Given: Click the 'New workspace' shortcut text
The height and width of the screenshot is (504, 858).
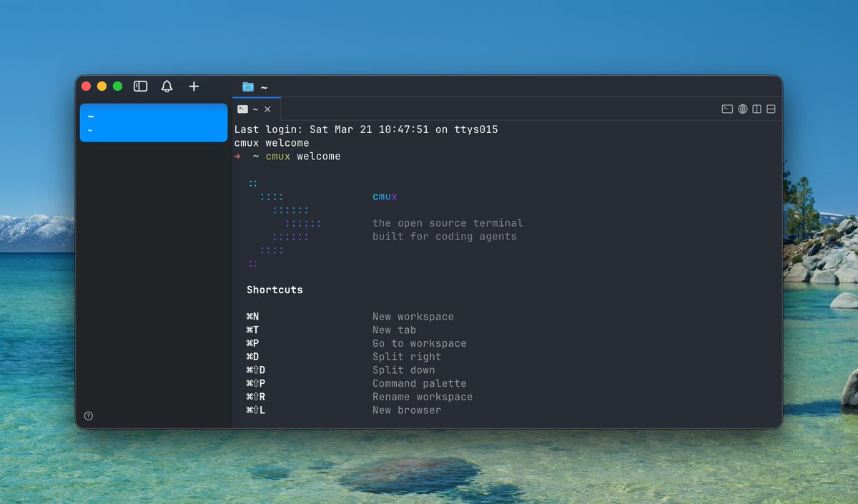Looking at the screenshot, I should pos(413,317).
